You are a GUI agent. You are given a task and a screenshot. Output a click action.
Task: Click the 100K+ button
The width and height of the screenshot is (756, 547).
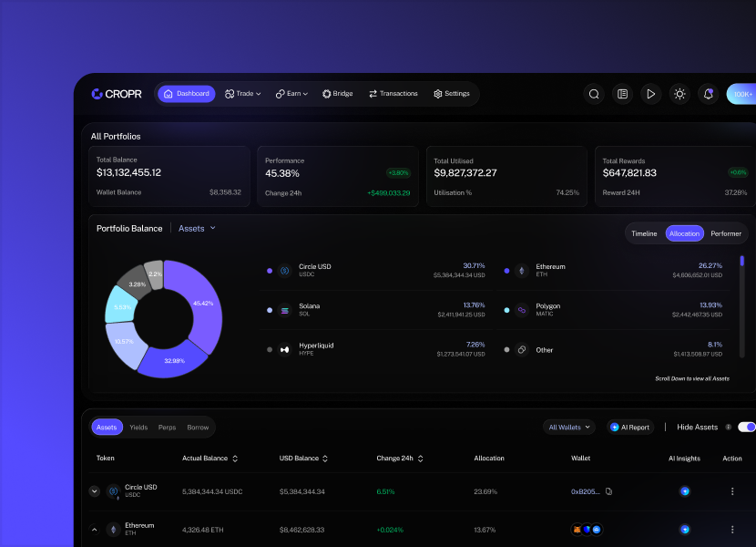coord(741,94)
